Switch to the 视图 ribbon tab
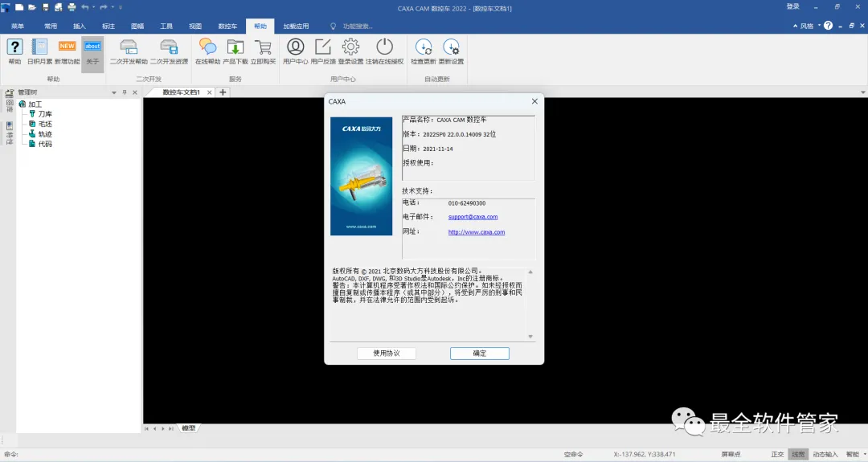The height and width of the screenshot is (462, 868). pos(194,26)
